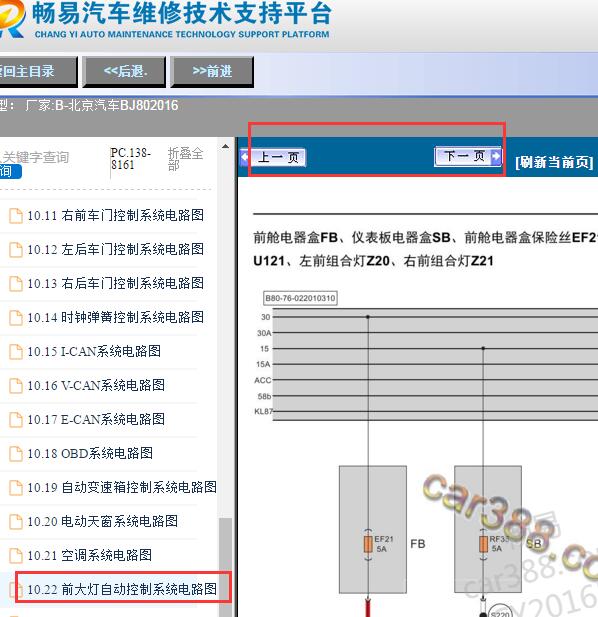The image size is (598, 617).
Task: Click document icon beside 10.16 V-CAN entry
Action: [16, 386]
